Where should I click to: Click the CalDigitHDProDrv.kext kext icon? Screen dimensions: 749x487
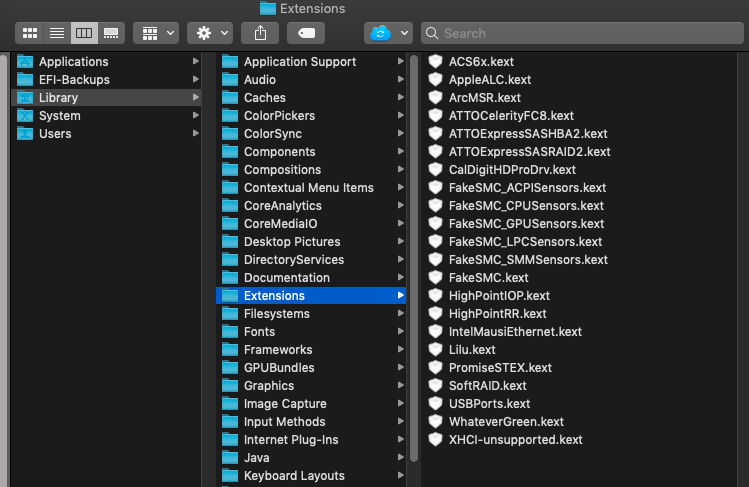pos(435,169)
